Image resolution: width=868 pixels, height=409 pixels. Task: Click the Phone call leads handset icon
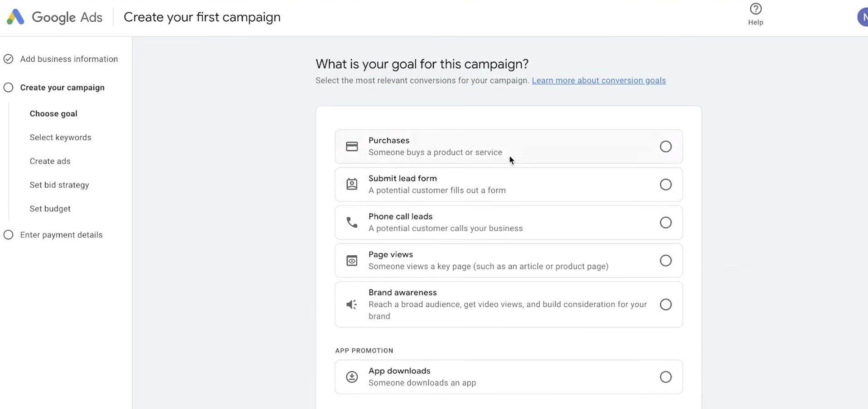[x=352, y=223]
